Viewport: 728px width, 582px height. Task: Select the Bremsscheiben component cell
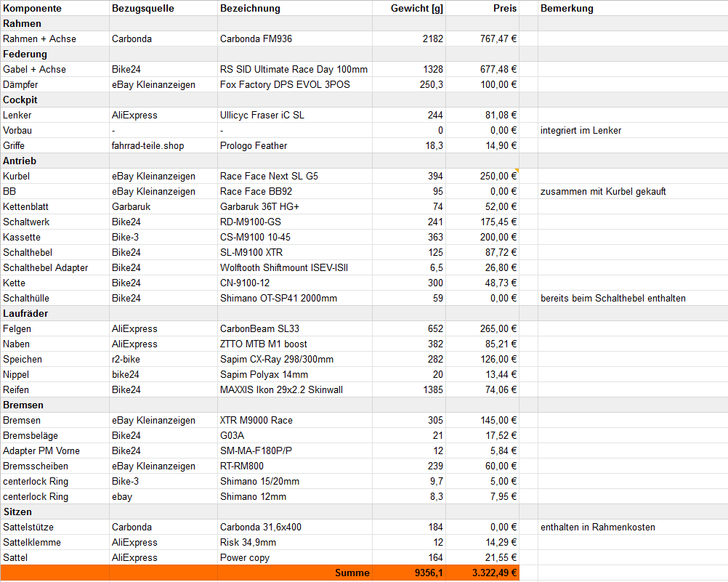coord(54,466)
